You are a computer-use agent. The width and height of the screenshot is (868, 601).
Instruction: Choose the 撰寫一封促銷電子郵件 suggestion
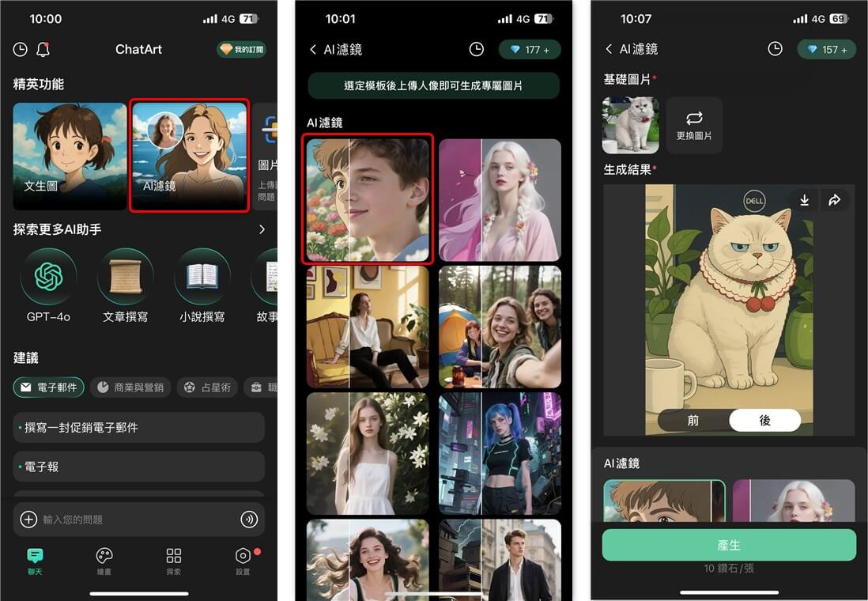[139, 428]
